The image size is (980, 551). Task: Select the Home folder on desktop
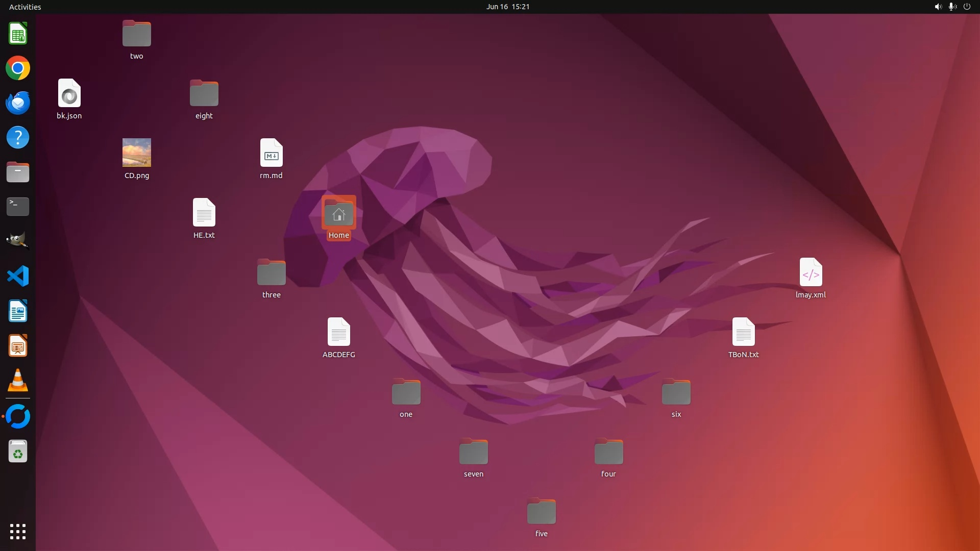339,214
